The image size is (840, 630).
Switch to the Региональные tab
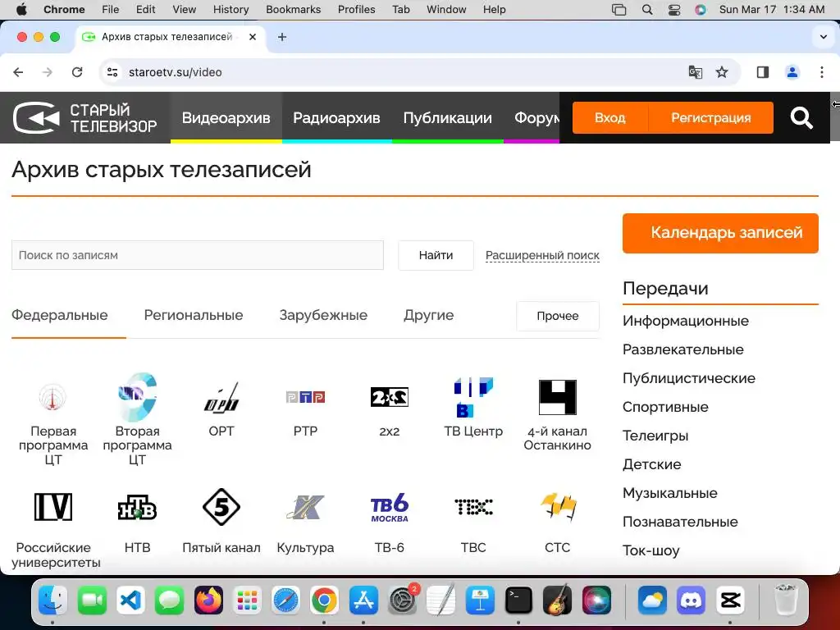[194, 315]
